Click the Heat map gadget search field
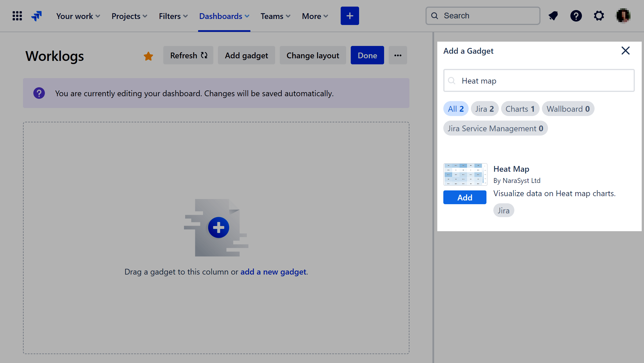The width and height of the screenshot is (644, 363). coord(539,81)
